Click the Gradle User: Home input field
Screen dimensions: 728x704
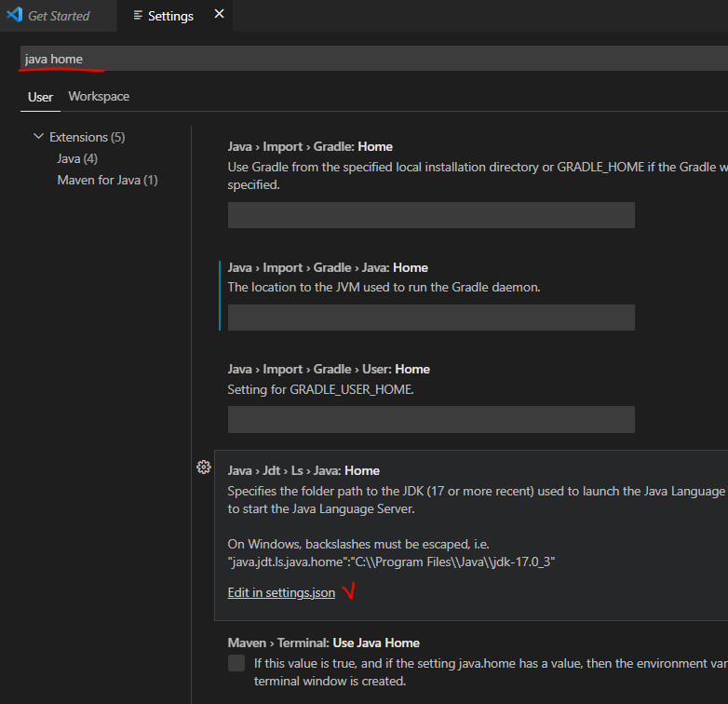[431, 420]
